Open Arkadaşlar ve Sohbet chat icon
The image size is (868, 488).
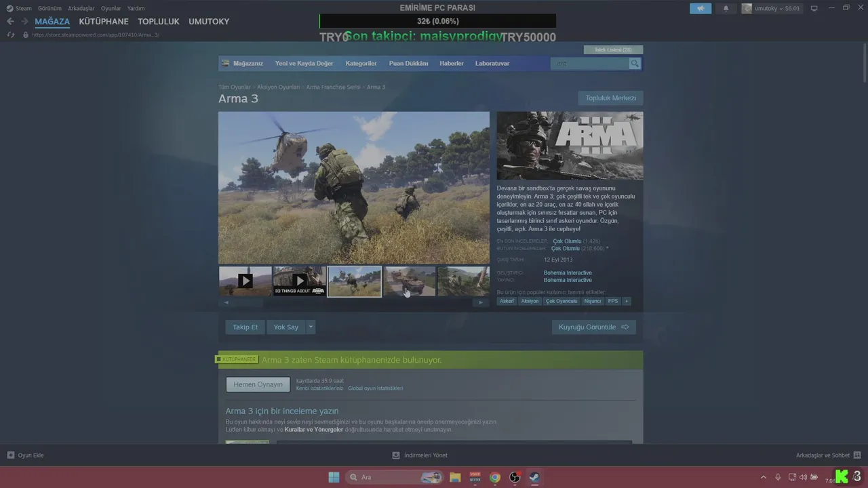(x=857, y=455)
